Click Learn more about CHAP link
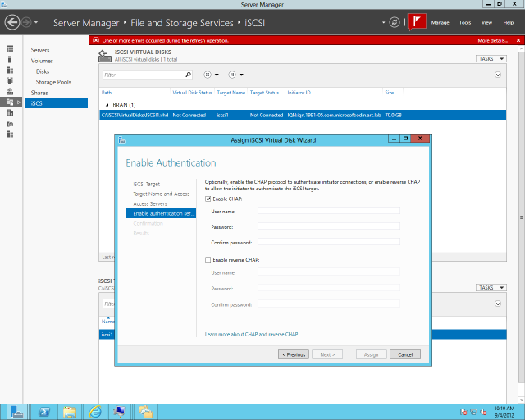Image resolution: width=525 pixels, height=420 pixels. tap(251, 334)
